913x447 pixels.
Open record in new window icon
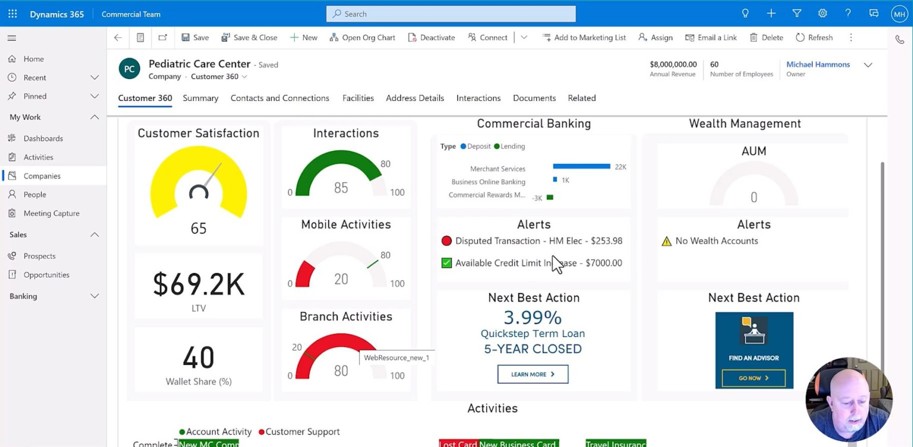(162, 37)
